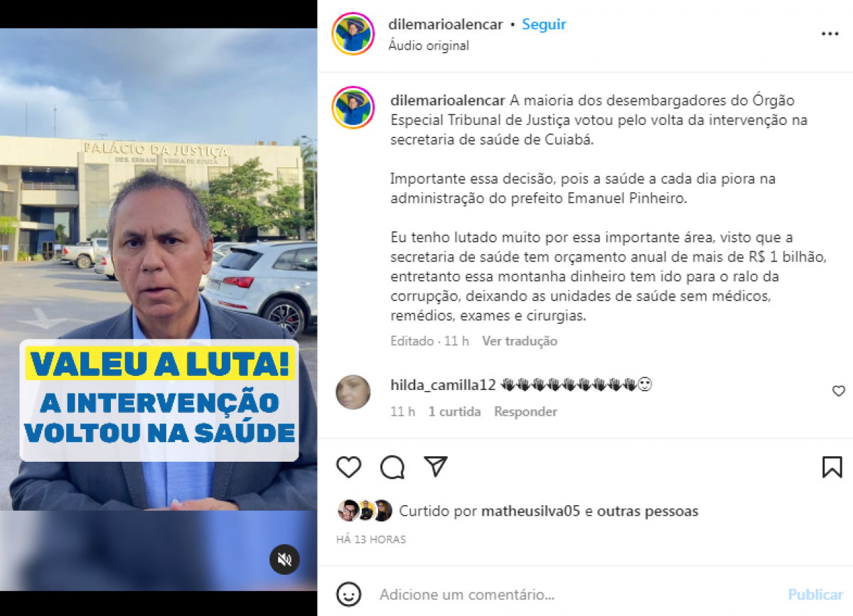Screen dimensions: 853x616
Task: Open the dilemarioalencar header profile picture
Action: tap(353, 33)
